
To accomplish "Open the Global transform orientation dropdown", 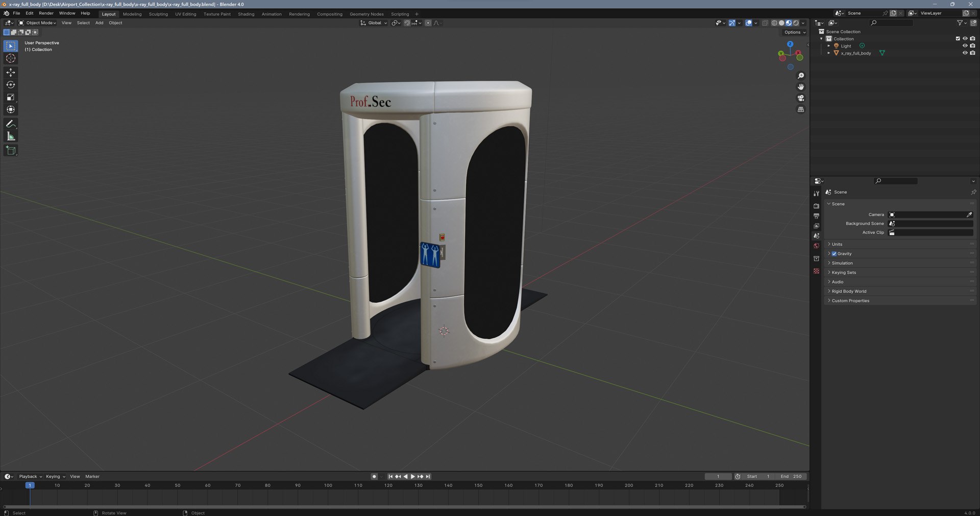I will (374, 23).
